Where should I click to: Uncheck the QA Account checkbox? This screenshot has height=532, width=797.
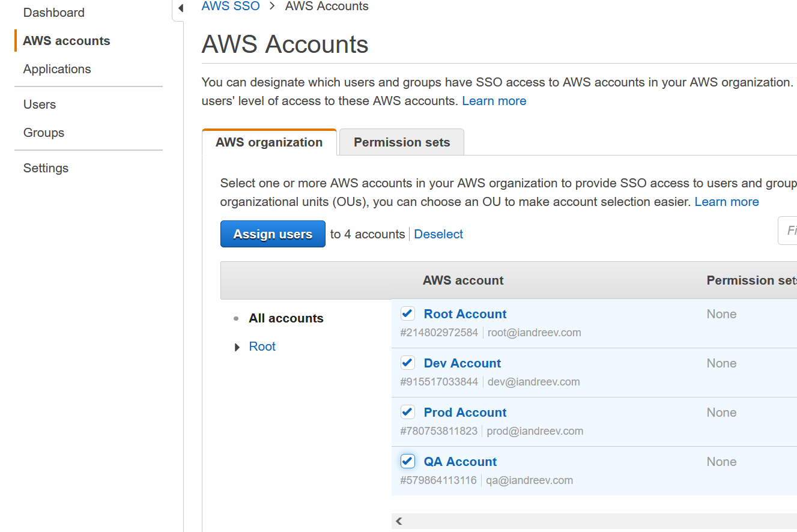click(x=408, y=461)
